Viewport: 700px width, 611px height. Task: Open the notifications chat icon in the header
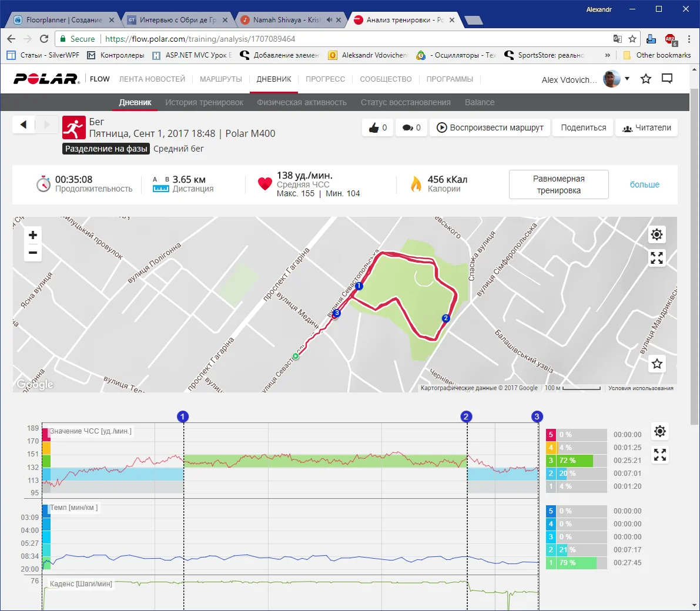coord(667,79)
